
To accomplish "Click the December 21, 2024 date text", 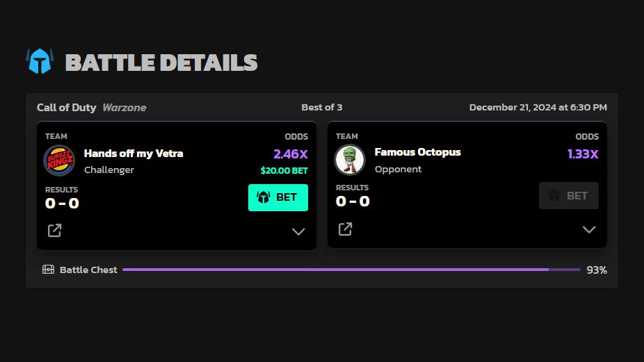I will click(538, 108).
